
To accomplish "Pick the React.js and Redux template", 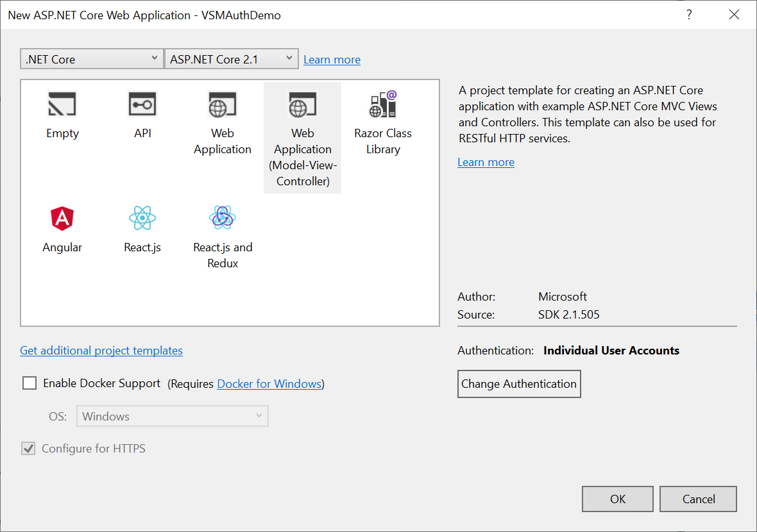I will coord(223,219).
